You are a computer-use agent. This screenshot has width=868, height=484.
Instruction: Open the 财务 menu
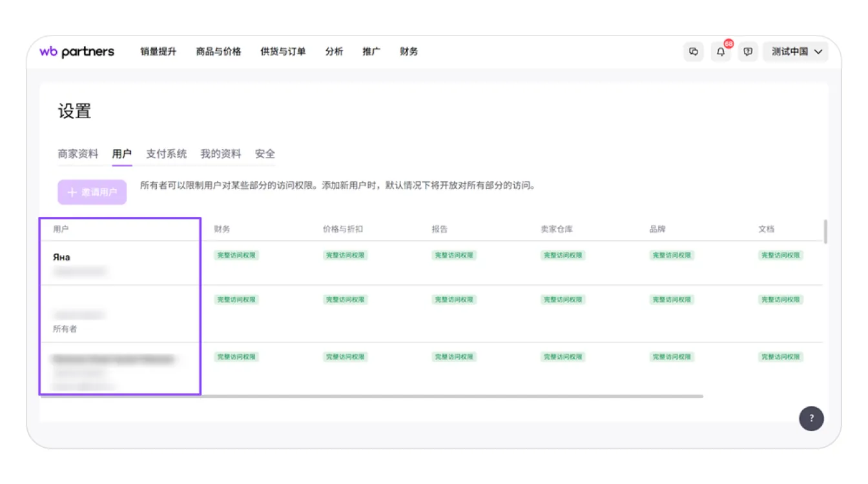(x=409, y=52)
